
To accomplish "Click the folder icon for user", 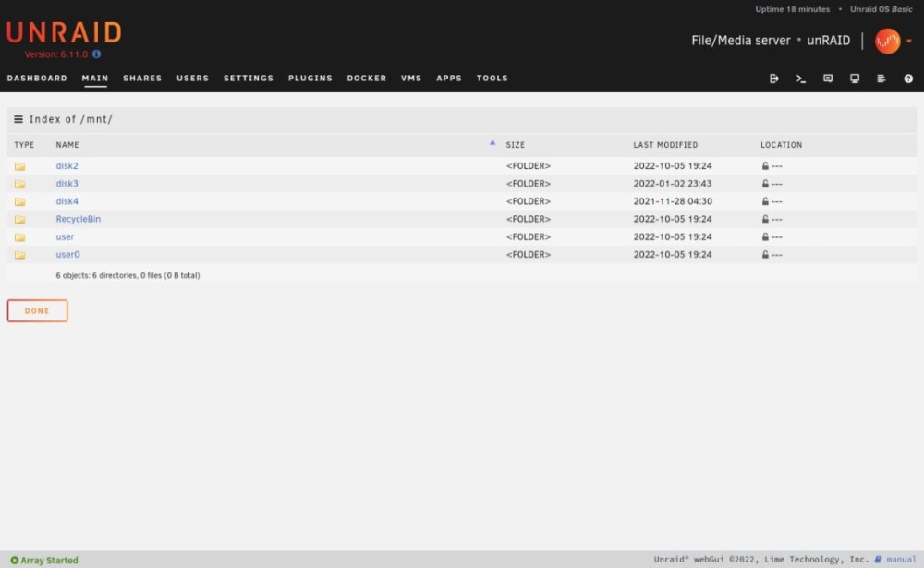I will pos(20,236).
